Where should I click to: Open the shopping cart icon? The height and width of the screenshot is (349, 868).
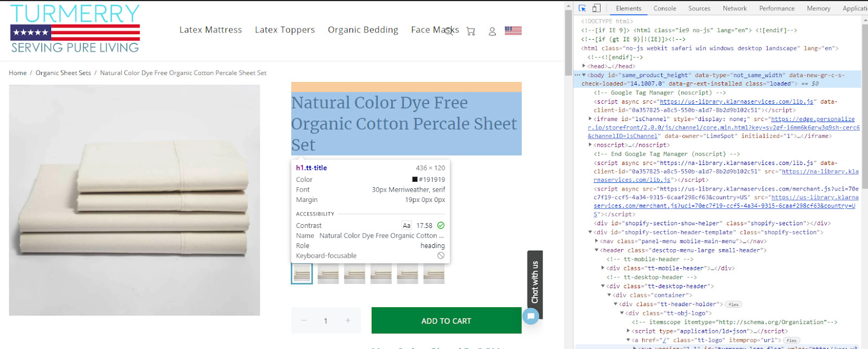(470, 31)
